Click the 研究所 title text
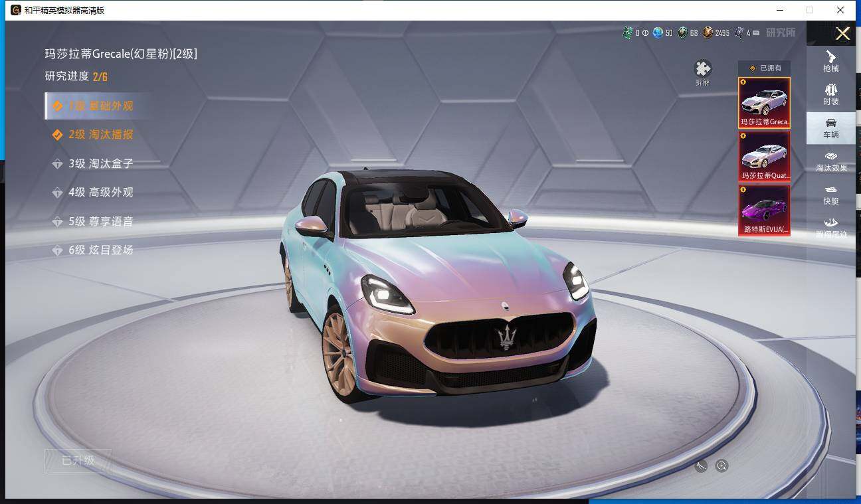 point(781,33)
